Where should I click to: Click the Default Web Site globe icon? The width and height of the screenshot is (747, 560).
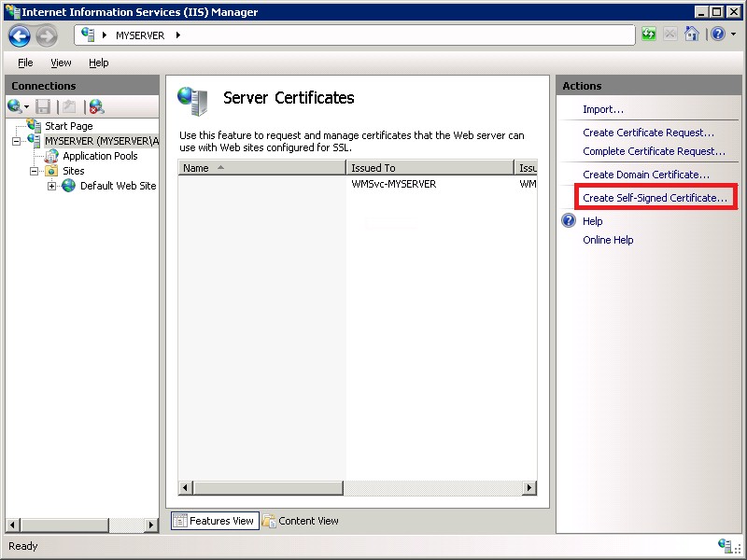click(x=68, y=185)
